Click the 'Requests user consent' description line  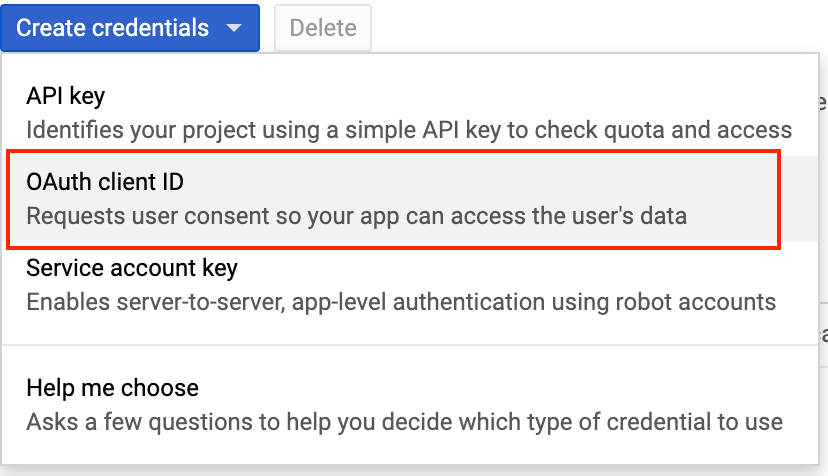[357, 216]
